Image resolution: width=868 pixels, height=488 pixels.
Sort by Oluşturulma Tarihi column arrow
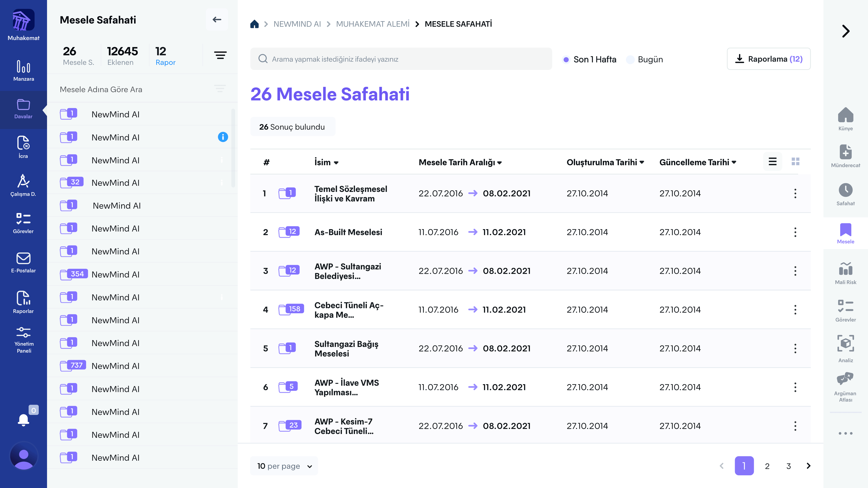tap(642, 162)
